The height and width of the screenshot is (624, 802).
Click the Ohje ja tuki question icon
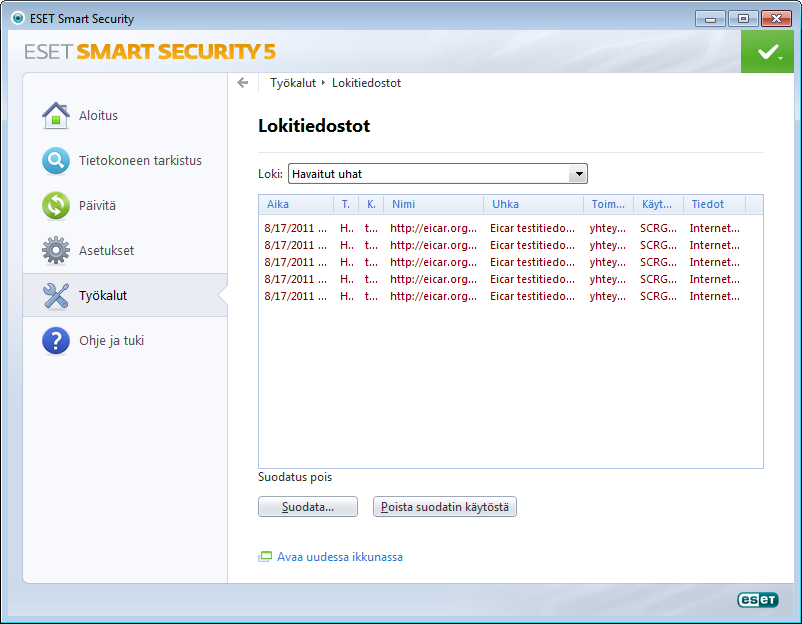point(56,341)
